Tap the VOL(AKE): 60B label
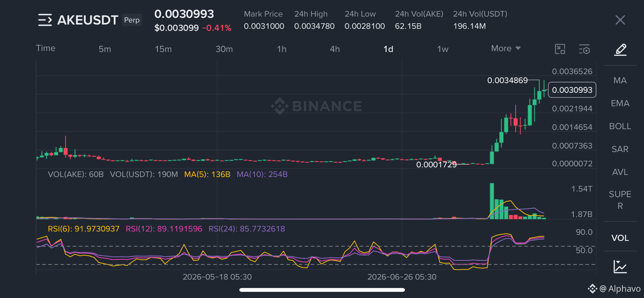The height and width of the screenshot is (298, 644). [x=76, y=175]
